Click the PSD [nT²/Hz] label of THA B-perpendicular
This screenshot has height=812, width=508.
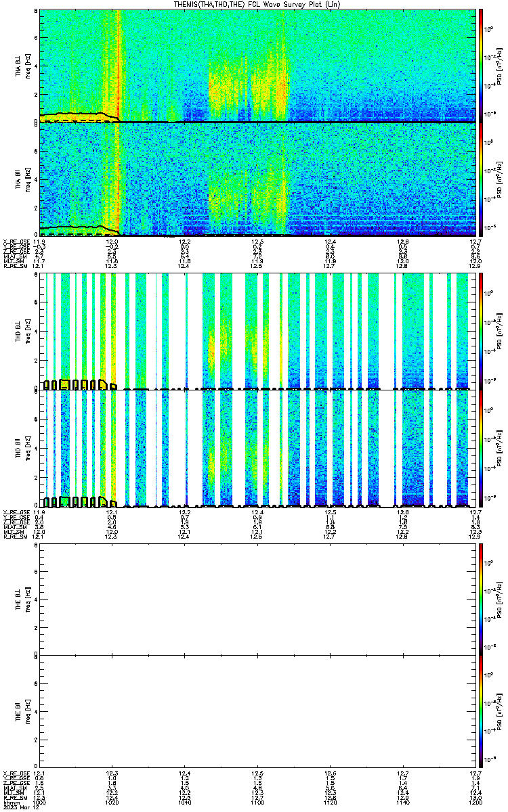click(x=499, y=66)
